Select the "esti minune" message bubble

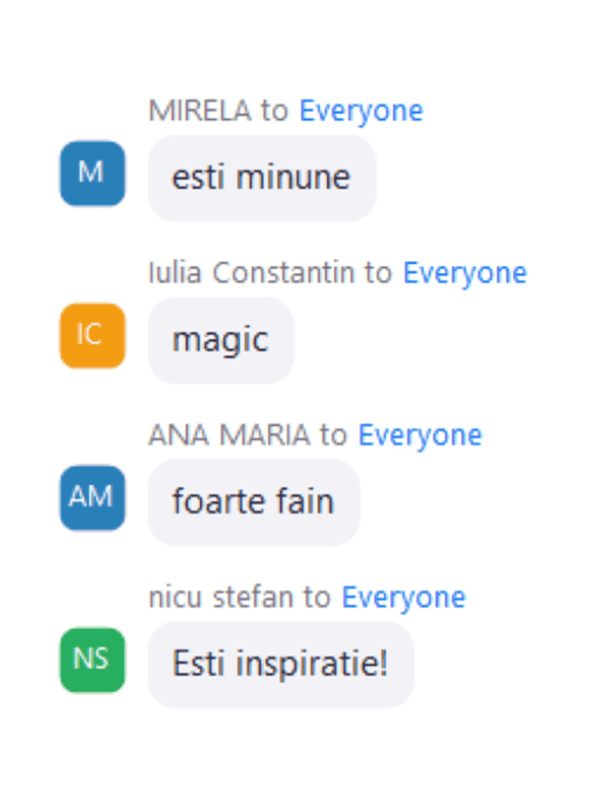(x=262, y=178)
